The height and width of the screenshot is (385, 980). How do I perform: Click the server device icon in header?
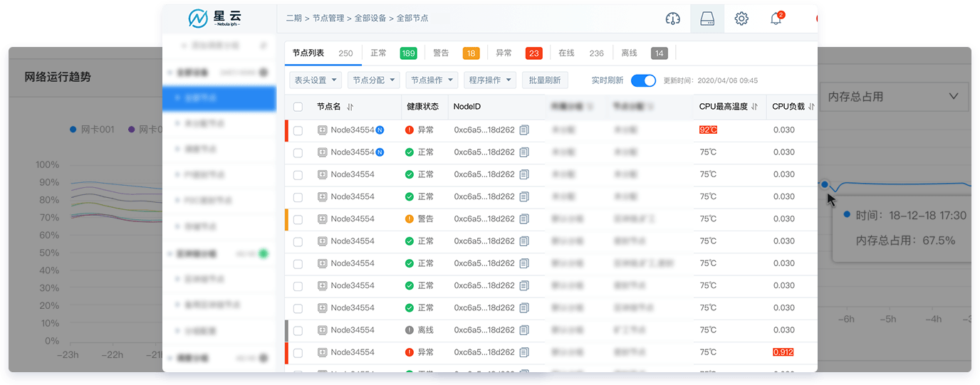pos(707,19)
